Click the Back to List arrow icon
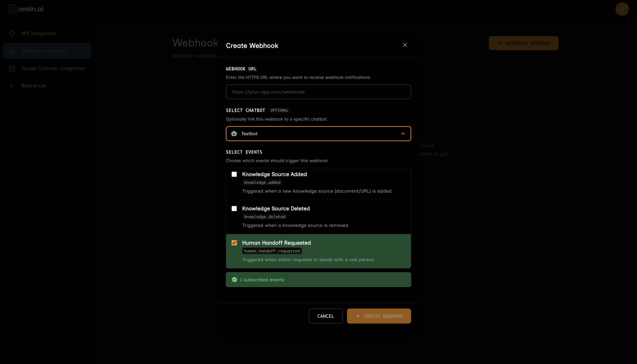The height and width of the screenshot is (364, 637). point(12,86)
